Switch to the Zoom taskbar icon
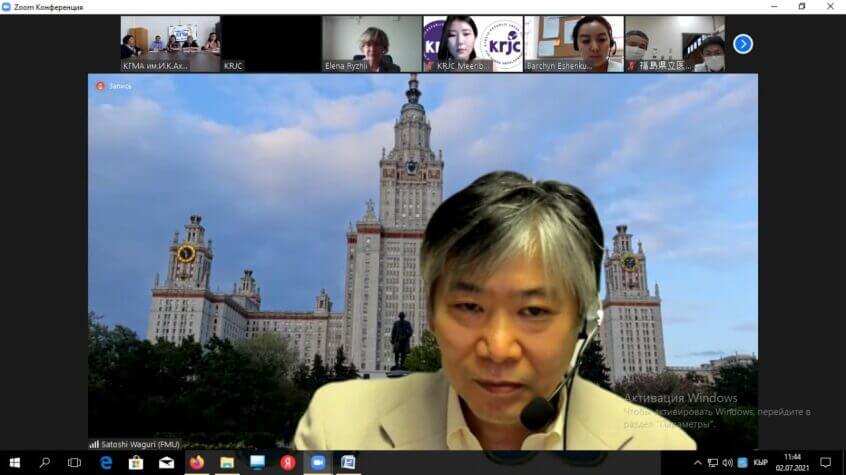846x475 pixels. (x=318, y=463)
